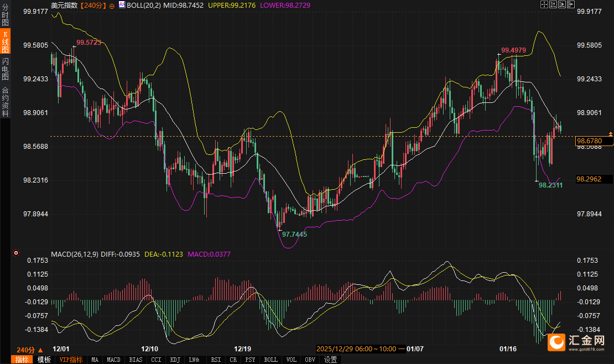Screen dimensions: 614x364
Task: Click the red sun icon above MACD label
Action: (16, 253)
